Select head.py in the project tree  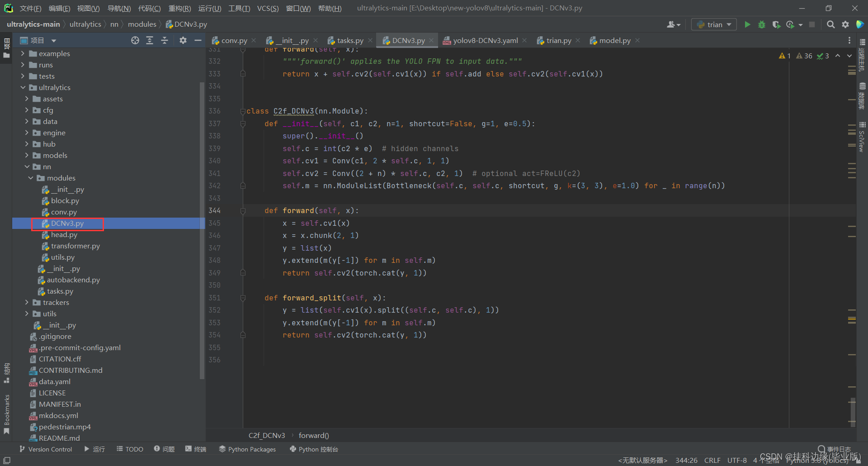click(64, 234)
